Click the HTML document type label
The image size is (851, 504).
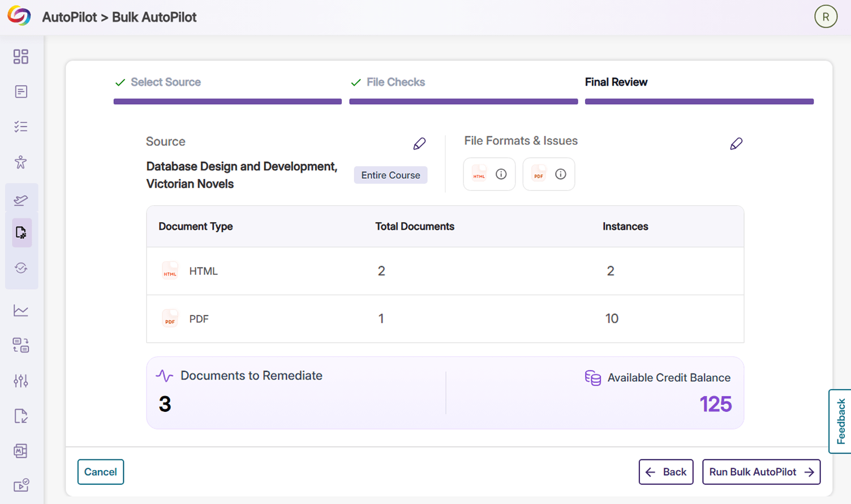(203, 271)
